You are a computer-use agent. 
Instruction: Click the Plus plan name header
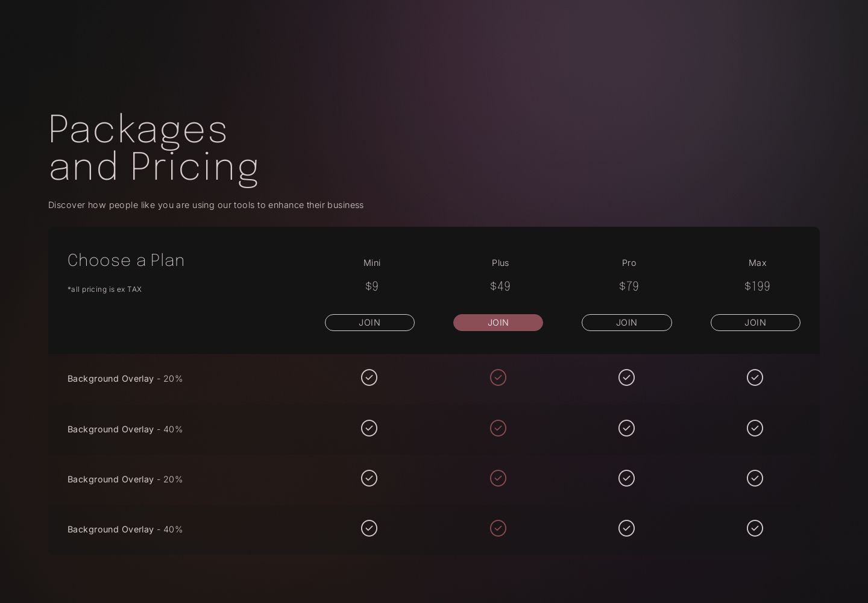pyautogui.click(x=500, y=263)
